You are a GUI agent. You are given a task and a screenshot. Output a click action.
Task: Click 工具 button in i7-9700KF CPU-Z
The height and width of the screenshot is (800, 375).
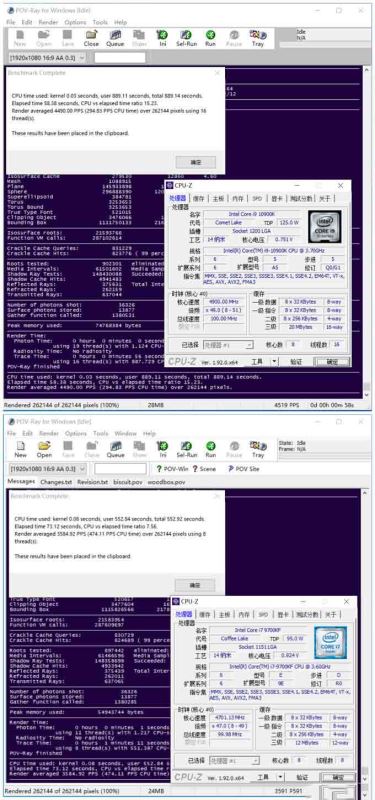tap(263, 777)
